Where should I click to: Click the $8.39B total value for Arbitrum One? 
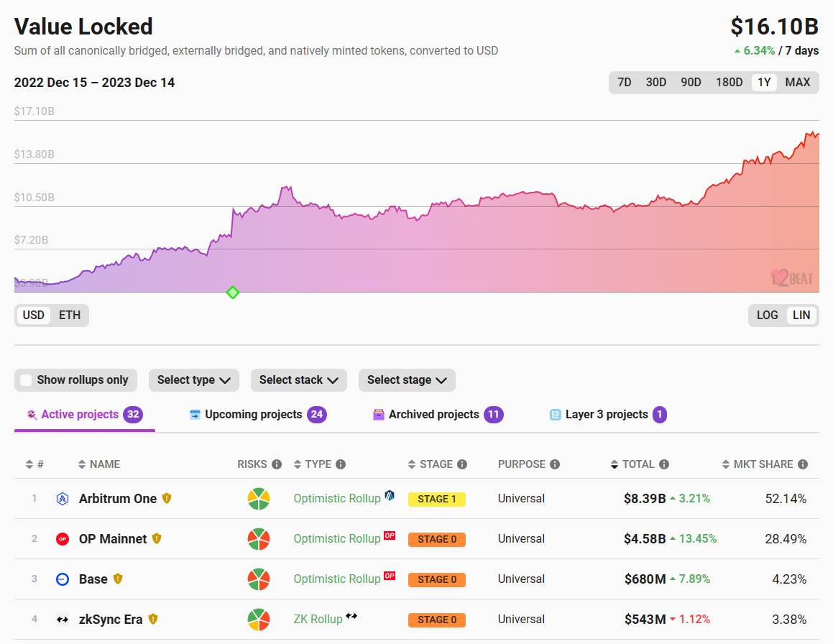pyautogui.click(x=645, y=498)
